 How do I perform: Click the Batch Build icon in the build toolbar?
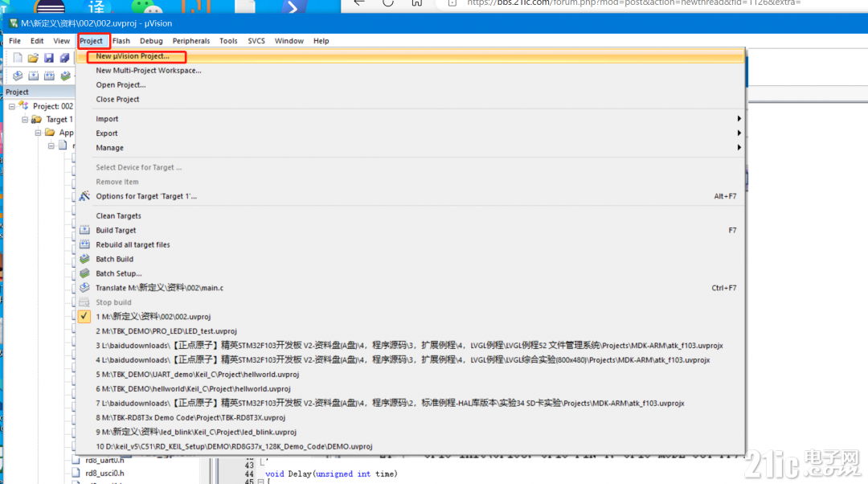65,76
